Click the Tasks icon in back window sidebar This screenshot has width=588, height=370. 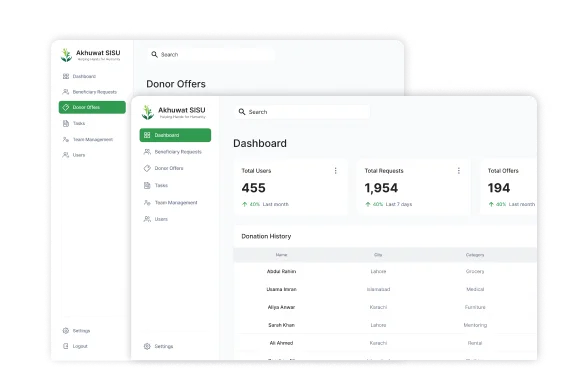coord(66,123)
